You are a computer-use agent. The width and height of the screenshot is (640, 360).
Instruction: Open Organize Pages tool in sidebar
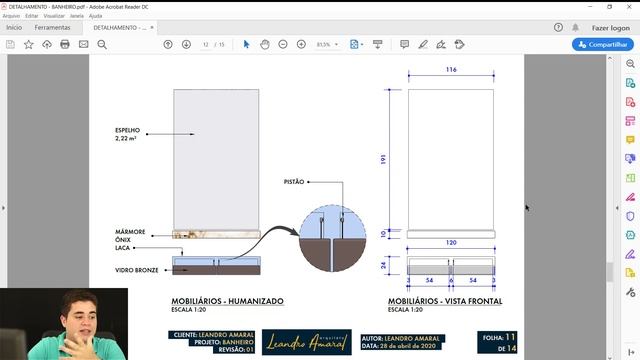(x=630, y=121)
